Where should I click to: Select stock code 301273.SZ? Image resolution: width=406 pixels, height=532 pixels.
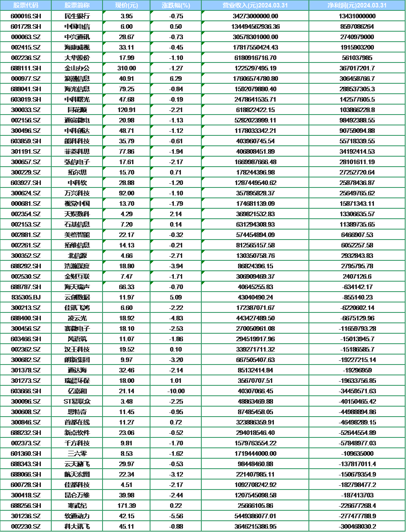pyautogui.click(x=26, y=380)
